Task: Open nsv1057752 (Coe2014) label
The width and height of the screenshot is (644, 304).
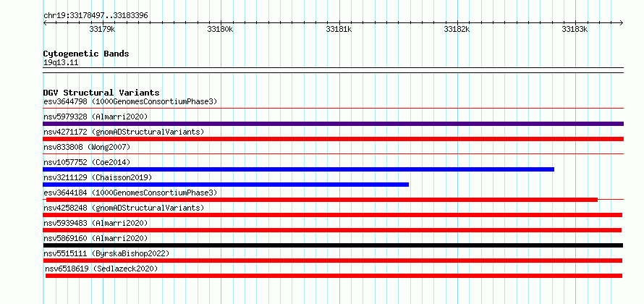Action: tap(87, 162)
